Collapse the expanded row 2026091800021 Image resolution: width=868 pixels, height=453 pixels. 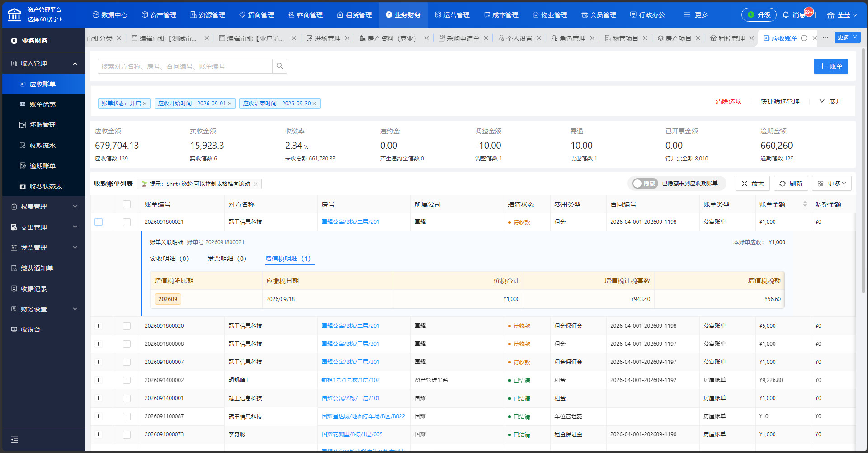coord(99,222)
